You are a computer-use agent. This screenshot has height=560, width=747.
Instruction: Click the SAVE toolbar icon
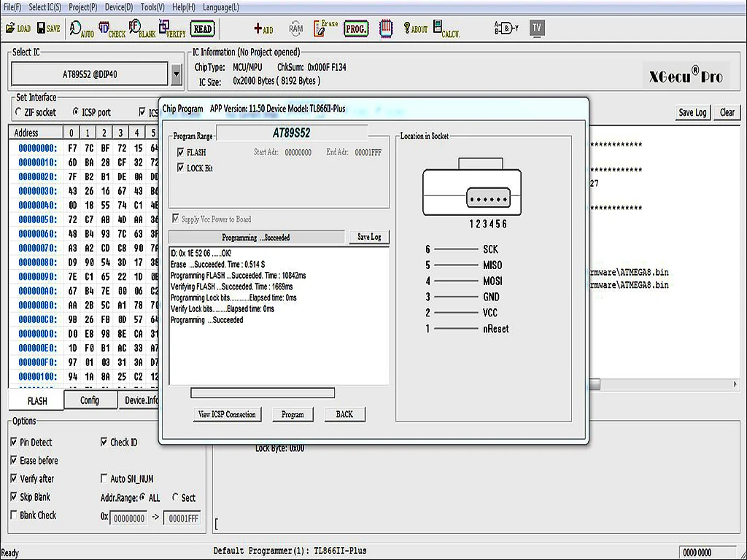49,28
